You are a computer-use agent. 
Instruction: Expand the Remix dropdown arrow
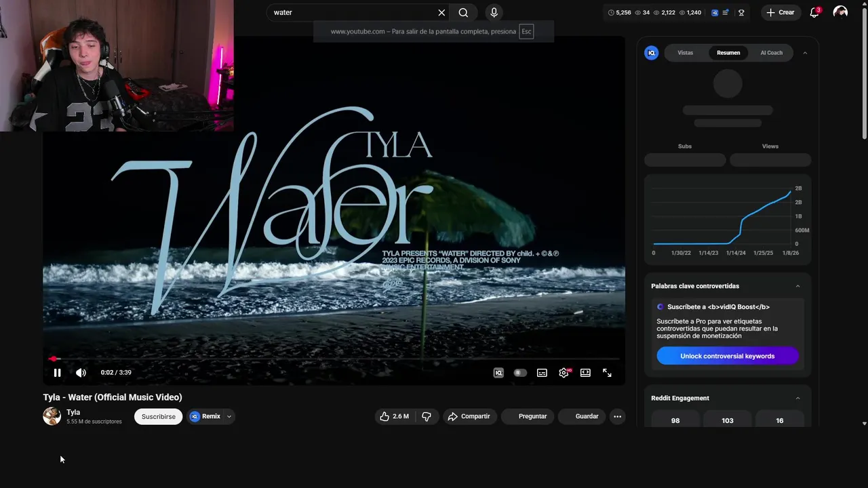tap(229, 416)
